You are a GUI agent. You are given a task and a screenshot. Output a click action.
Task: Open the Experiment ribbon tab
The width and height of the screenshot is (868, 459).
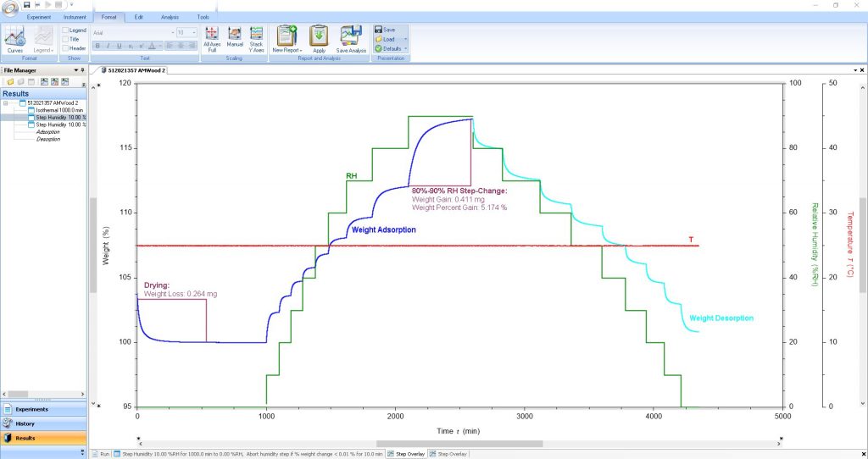point(39,17)
